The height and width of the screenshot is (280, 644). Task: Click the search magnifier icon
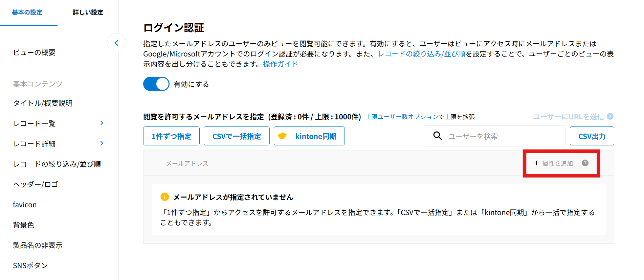click(438, 136)
